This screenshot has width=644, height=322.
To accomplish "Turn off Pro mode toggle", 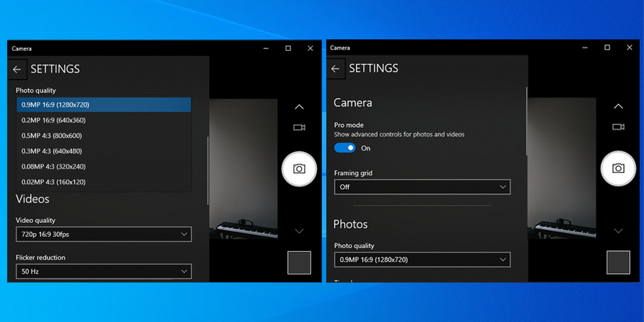I will 344,147.
